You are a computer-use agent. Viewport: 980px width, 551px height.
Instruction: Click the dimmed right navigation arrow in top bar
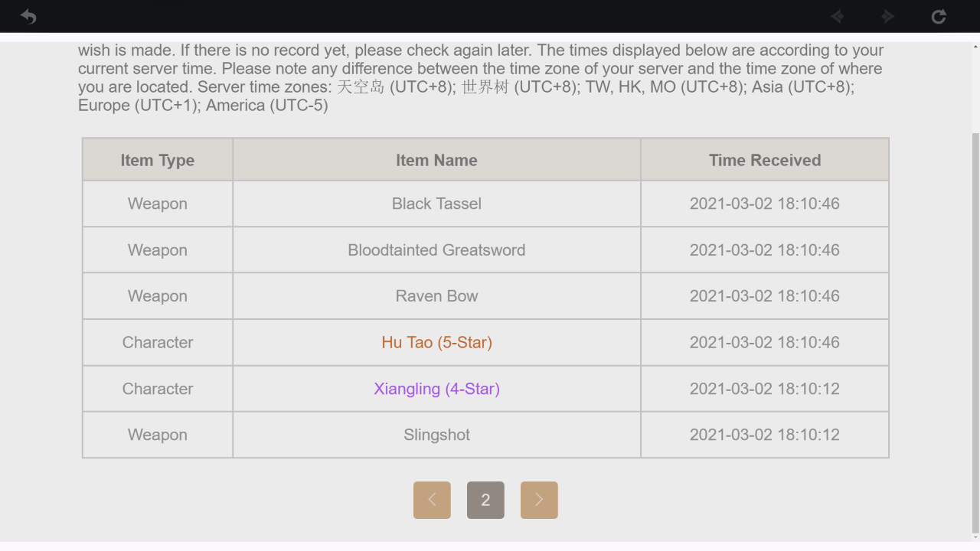887,16
